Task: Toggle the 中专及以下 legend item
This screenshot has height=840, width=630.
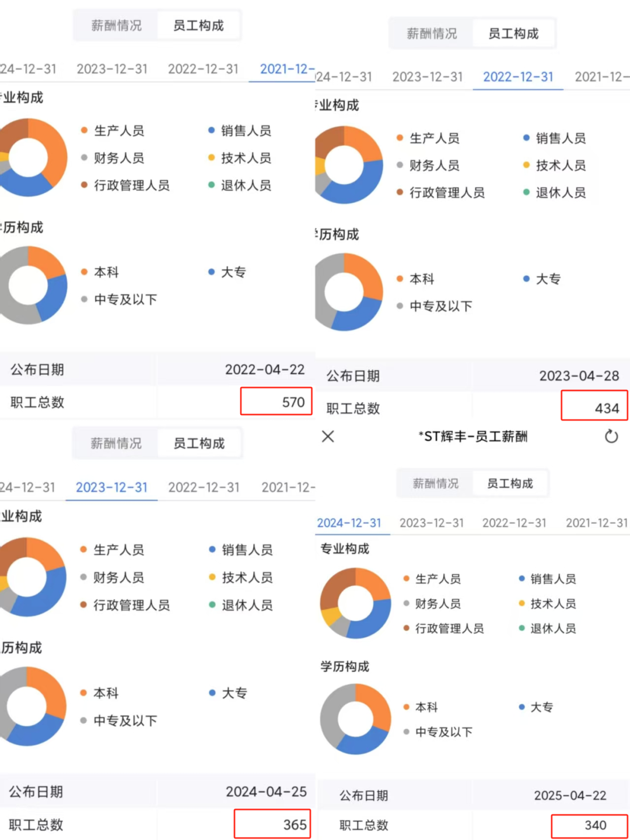Action: [x=442, y=732]
